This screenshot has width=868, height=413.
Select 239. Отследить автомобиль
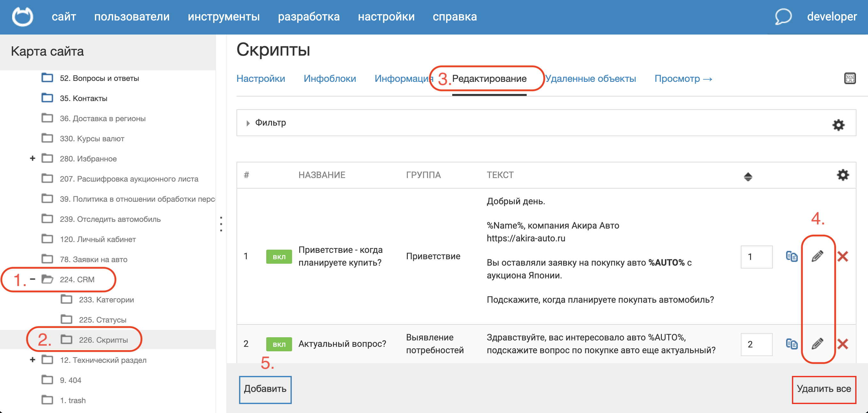110,219
